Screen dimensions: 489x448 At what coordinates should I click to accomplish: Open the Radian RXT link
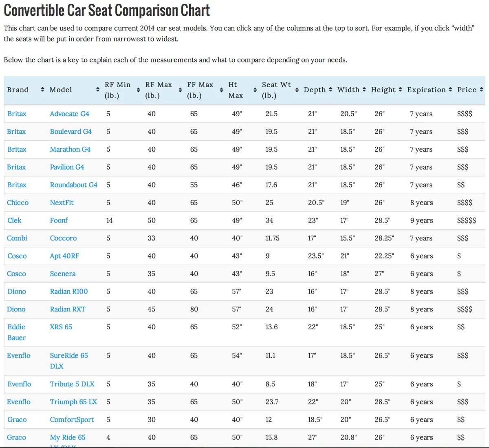(68, 309)
